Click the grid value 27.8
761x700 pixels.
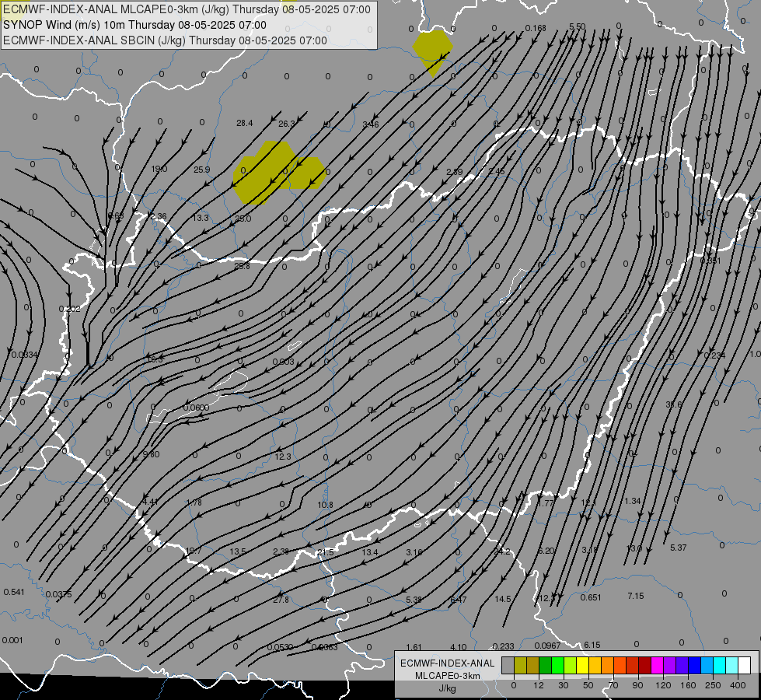[281, 600]
